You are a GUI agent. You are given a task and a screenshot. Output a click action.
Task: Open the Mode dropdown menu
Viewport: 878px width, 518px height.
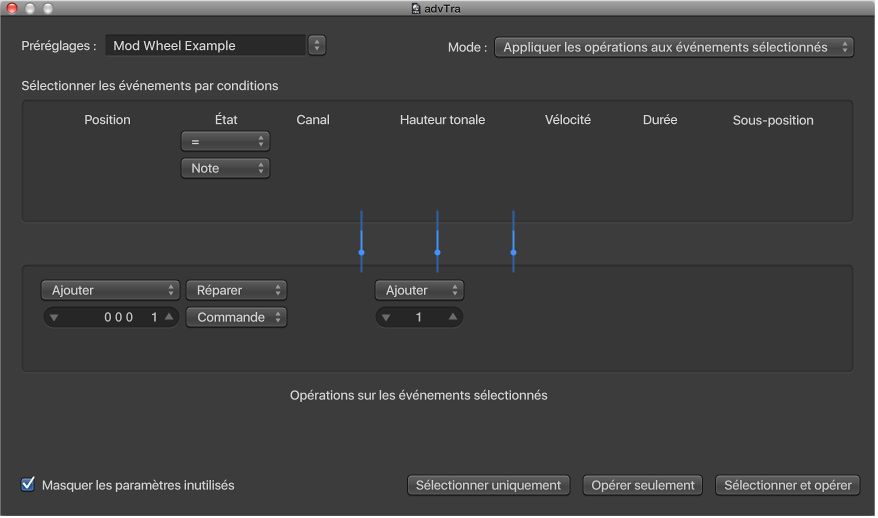coord(674,47)
